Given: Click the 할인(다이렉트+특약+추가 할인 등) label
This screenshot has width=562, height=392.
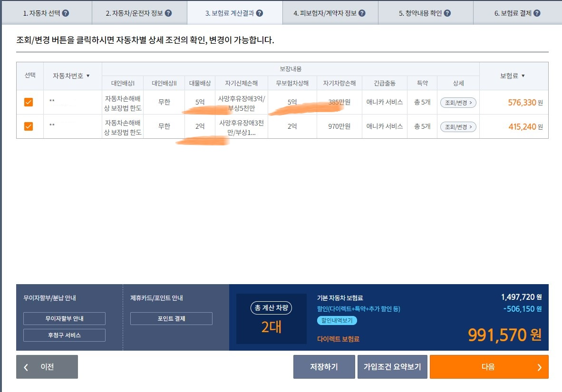Looking at the screenshot, I should tap(359, 309).
